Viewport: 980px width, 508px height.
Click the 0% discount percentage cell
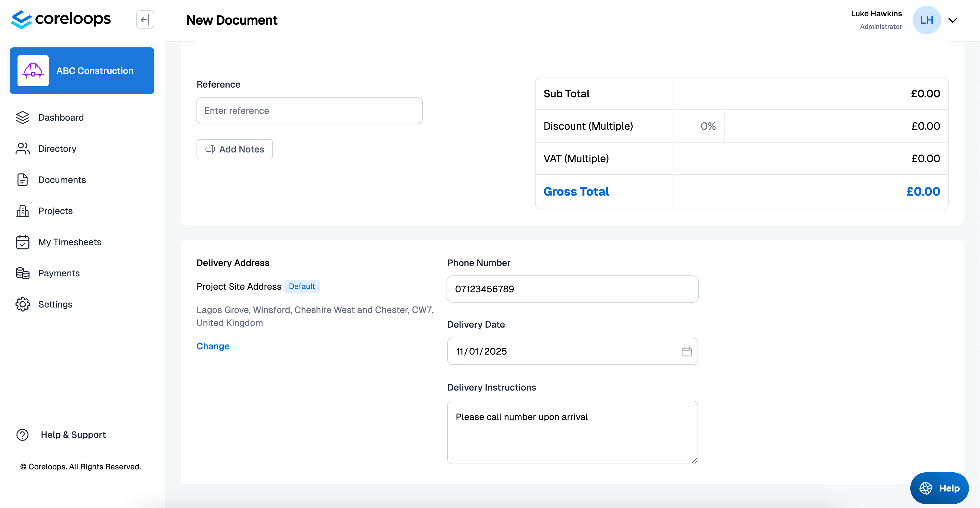coord(699,126)
